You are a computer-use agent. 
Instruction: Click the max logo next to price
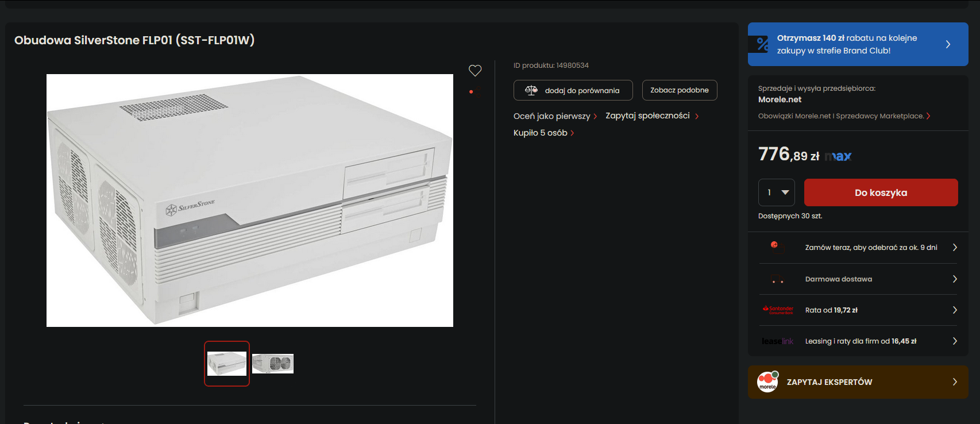coord(838,156)
